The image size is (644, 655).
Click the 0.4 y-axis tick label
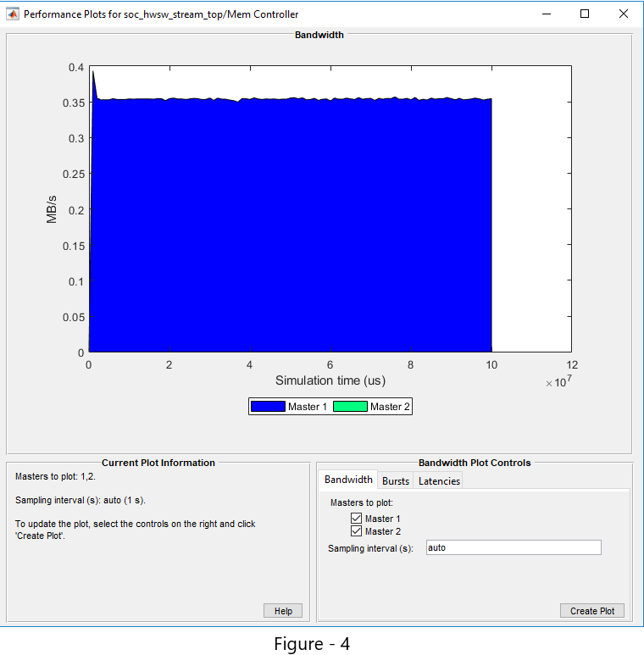click(x=76, y=67)
